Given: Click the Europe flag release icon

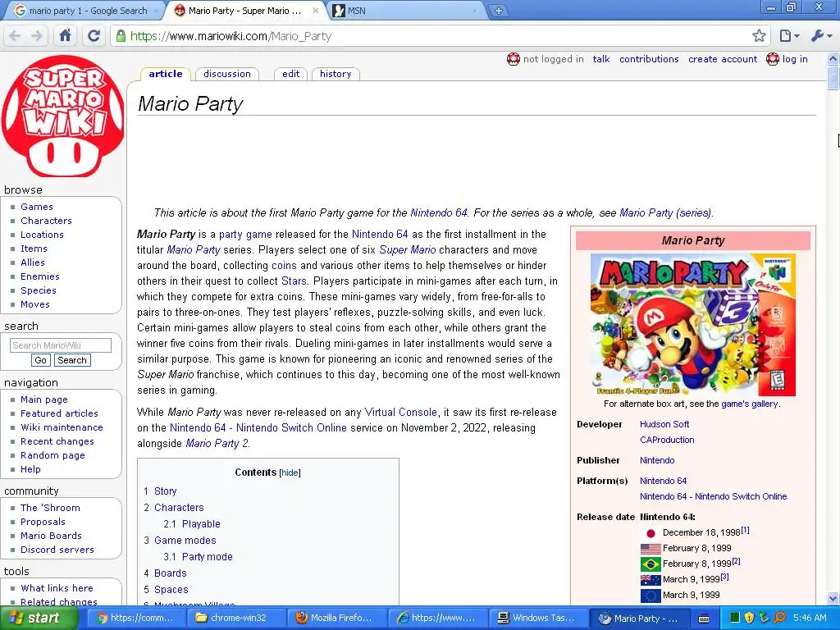Looking at the screenshot, I should pyautogui.click(x=651, y=596).
